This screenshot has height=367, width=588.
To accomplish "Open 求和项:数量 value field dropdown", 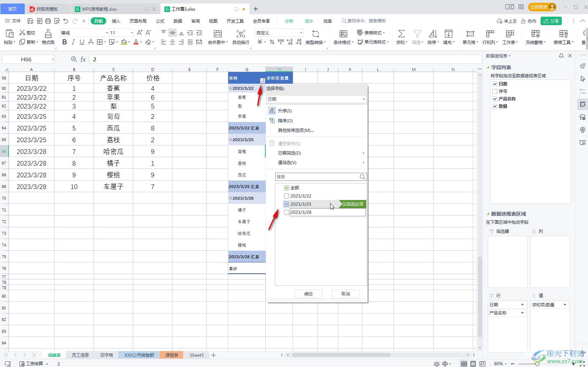I will point(565,305).
